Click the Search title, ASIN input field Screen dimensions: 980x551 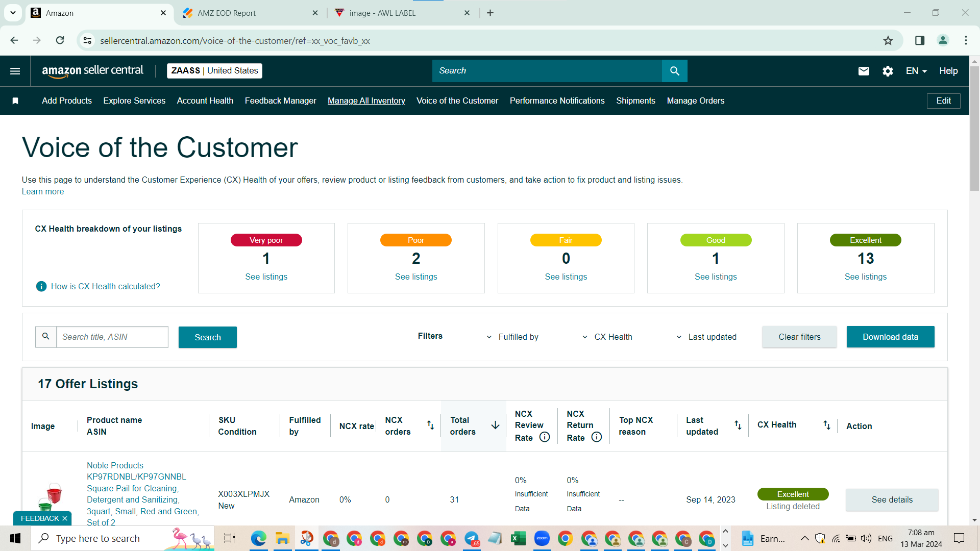[x=112, y=337]
